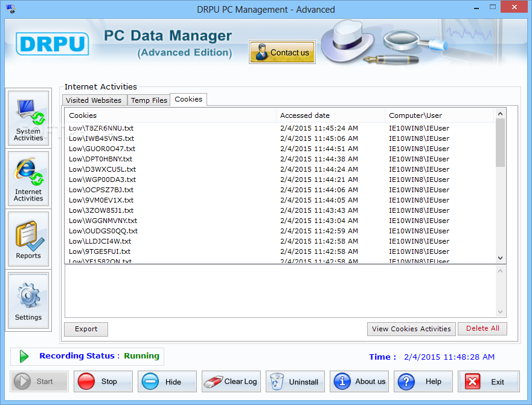532x405 pixels.
Task: Select row Low\T8ZR6NNU.txt
Action: 280,128
